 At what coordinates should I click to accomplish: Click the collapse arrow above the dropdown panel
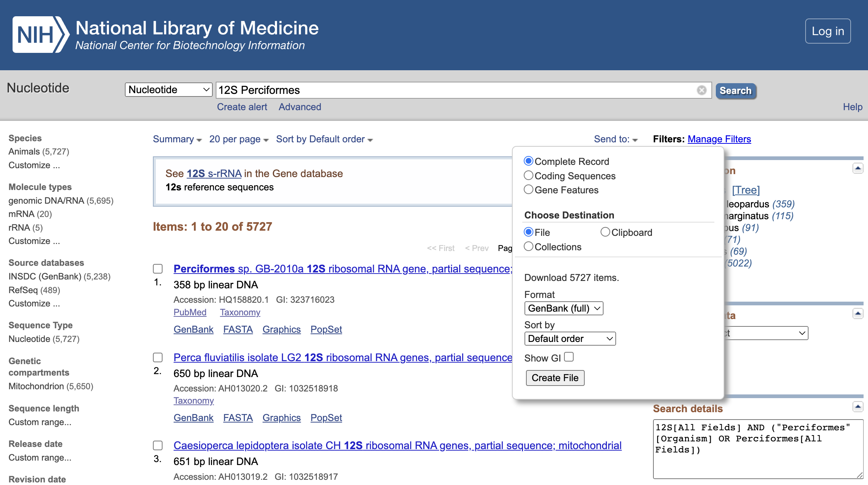coord(858,314)
